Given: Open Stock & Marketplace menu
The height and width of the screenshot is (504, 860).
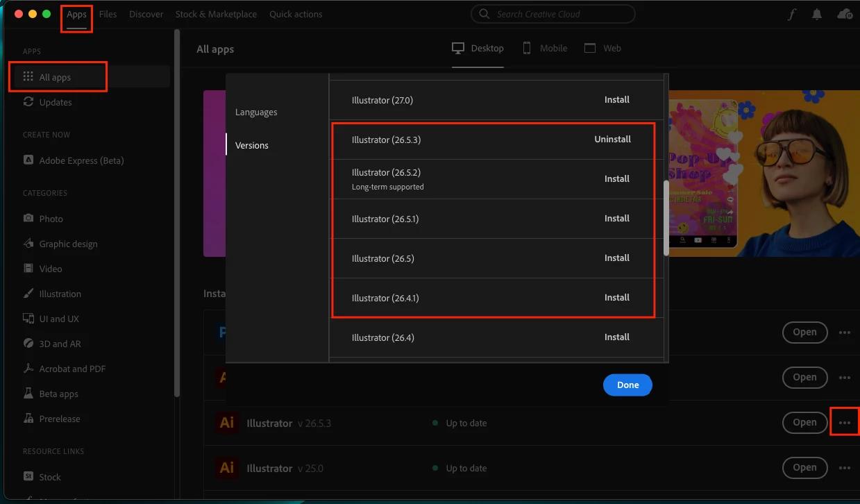Looking at the screenshot, I should click(x=216, y=14).
